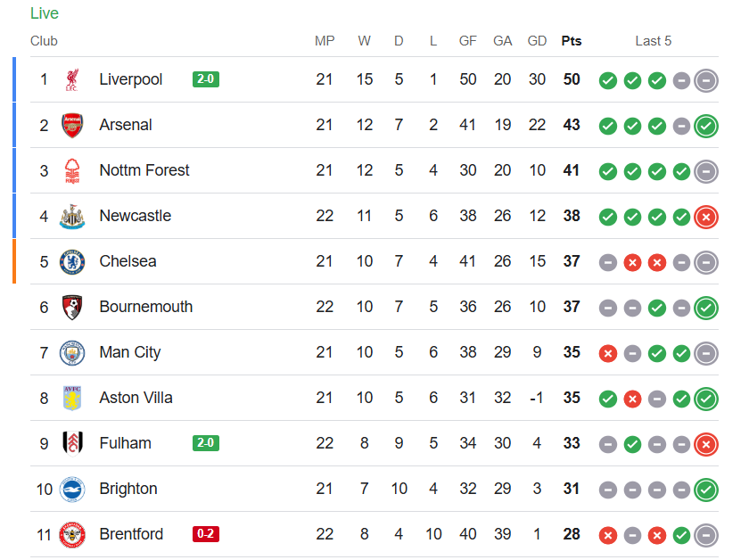Click the Aston Villa club crest
Image resolution: width=749 pixels, height=560 pixels.
click(x=72, y=399)
